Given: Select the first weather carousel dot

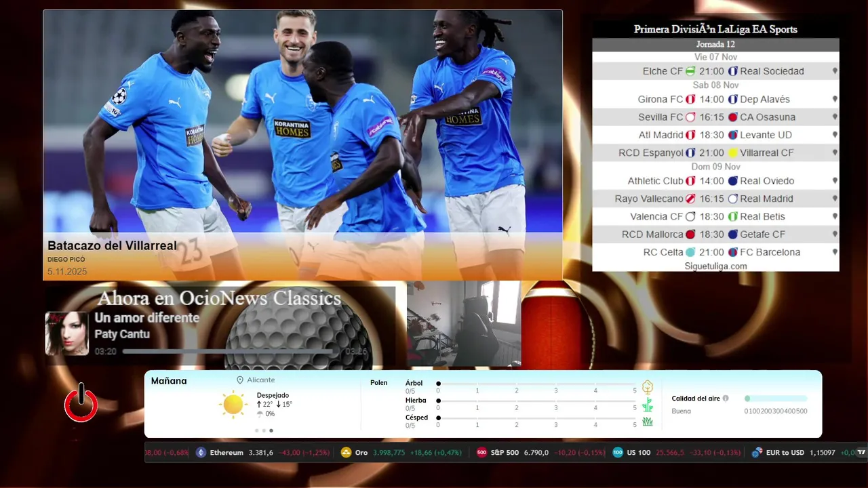Looking at the screenshot, I should pyautogui.click(x=256, y=430).
